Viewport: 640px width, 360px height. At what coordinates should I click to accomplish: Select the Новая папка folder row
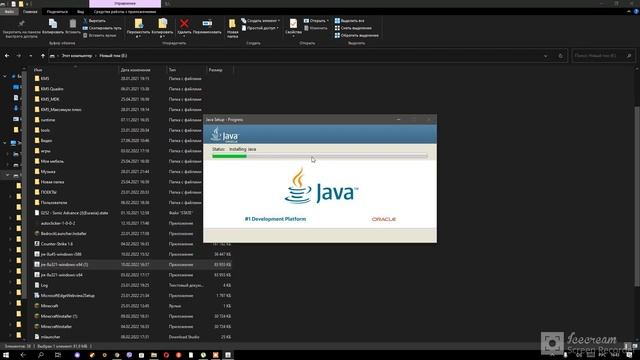tap(132, 182)
